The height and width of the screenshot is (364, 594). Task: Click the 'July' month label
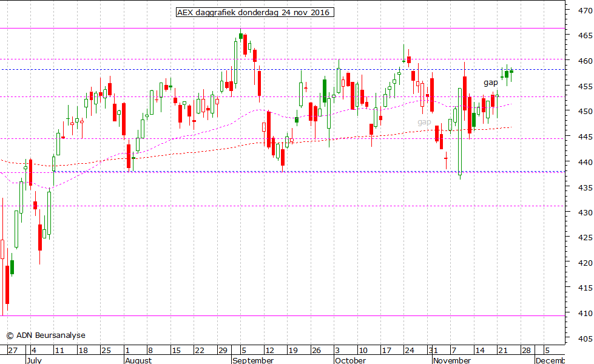[35, 360]
